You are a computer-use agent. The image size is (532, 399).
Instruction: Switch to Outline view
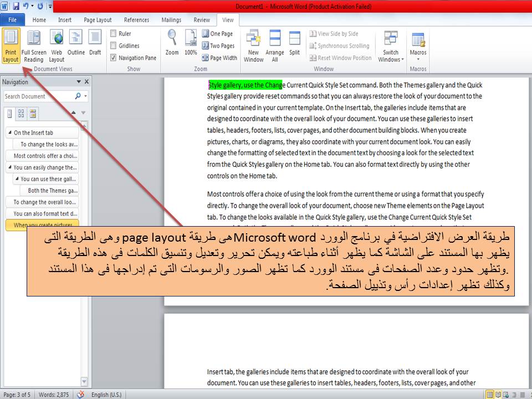click(x=76, y=43)
